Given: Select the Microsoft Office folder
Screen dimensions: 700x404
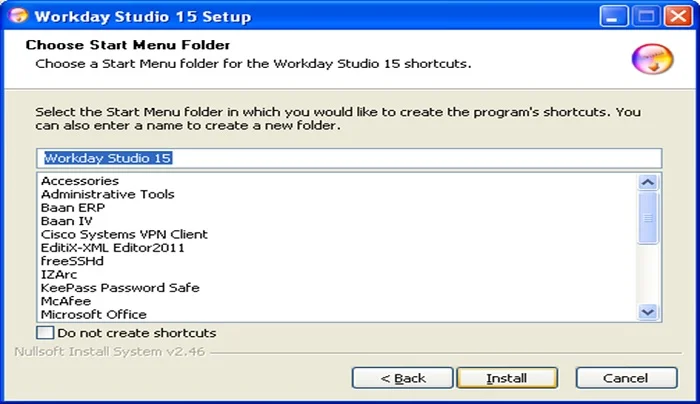Looking at the screenshot, I should pos(94,314).
